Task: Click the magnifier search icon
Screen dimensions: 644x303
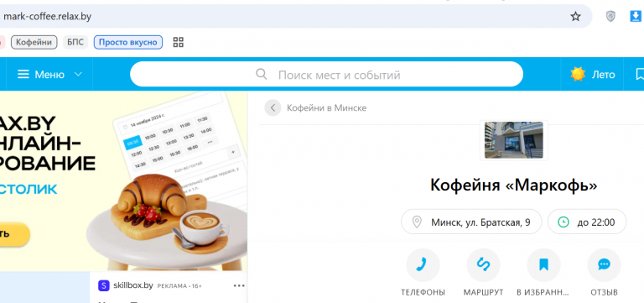Action: [262, 75]
